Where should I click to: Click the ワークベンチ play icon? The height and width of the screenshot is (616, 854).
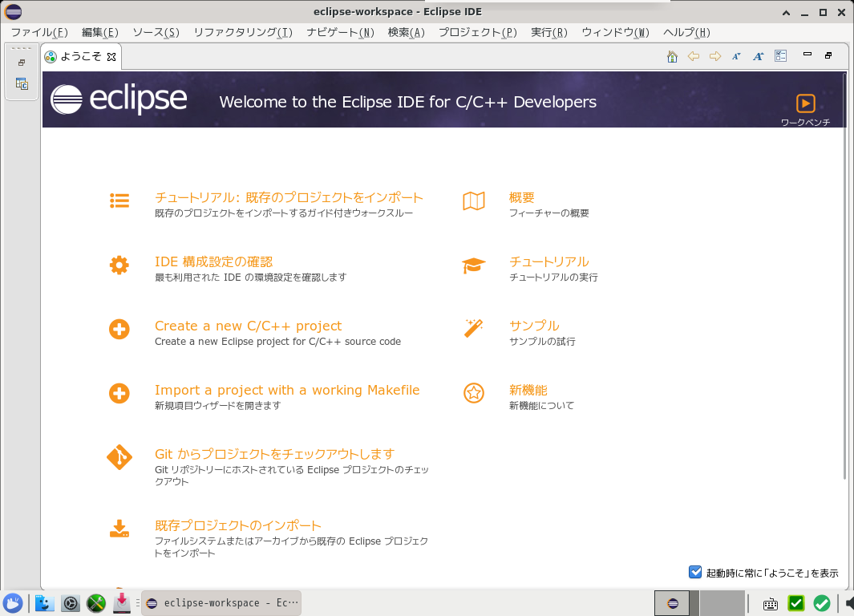point(806,103)
